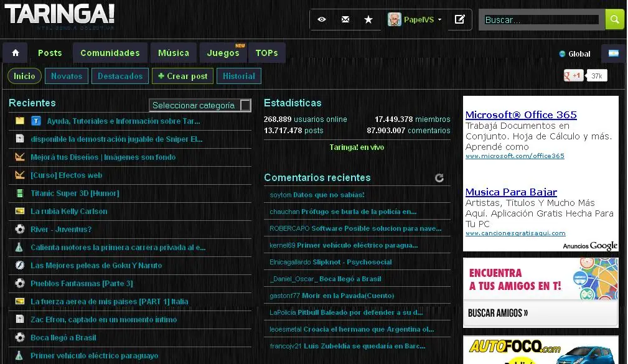Open the Comunidades tab
This screenshot has height=364, width=628.
tap(110, 53)
